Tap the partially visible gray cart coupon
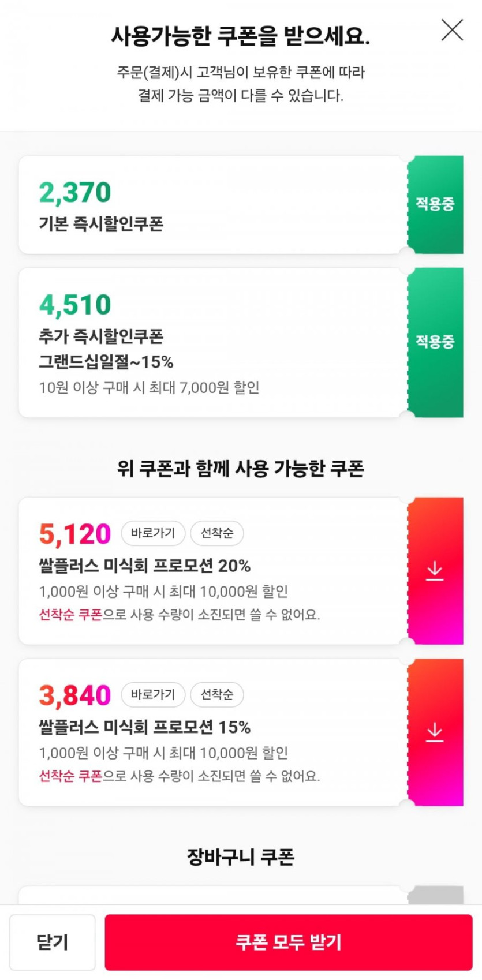This screenshot has width=482, height=980. [x=435, y=895]
